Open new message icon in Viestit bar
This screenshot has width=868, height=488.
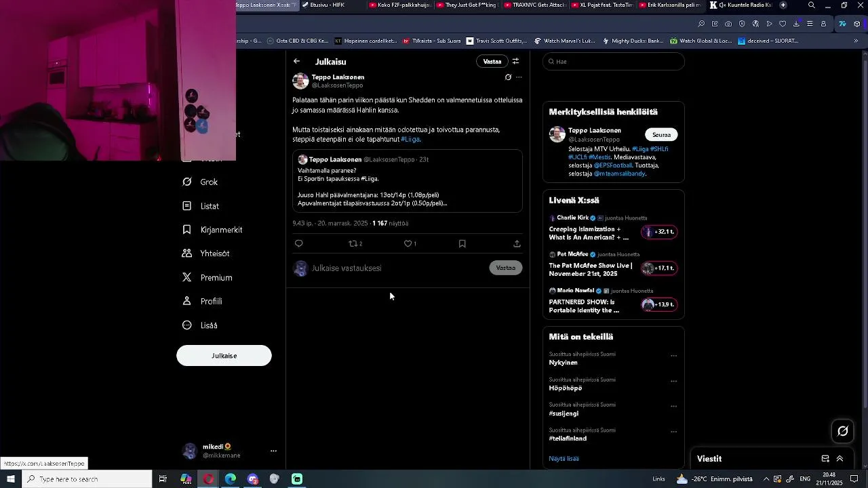825,459
